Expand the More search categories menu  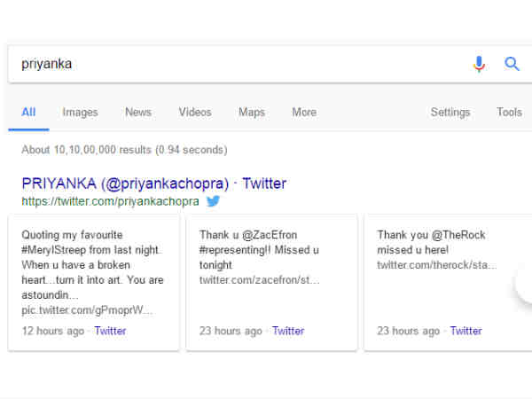pos(304,113)
